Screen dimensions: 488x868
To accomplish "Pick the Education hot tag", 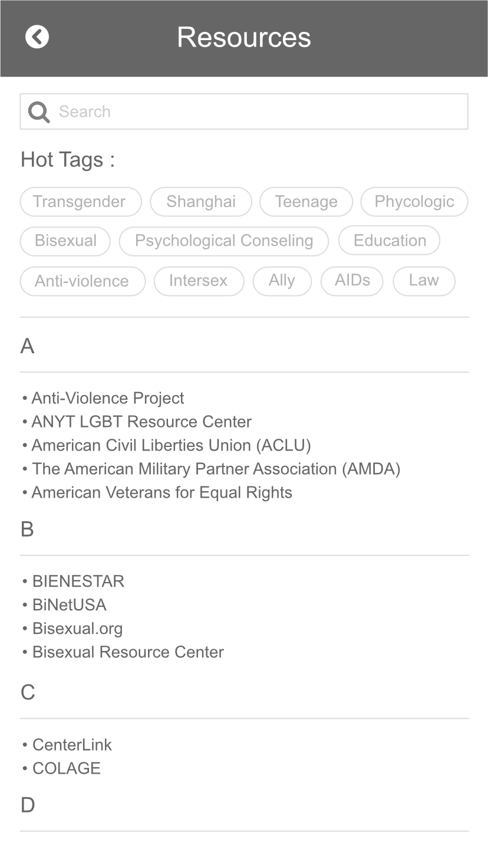I will pos(389,241).
